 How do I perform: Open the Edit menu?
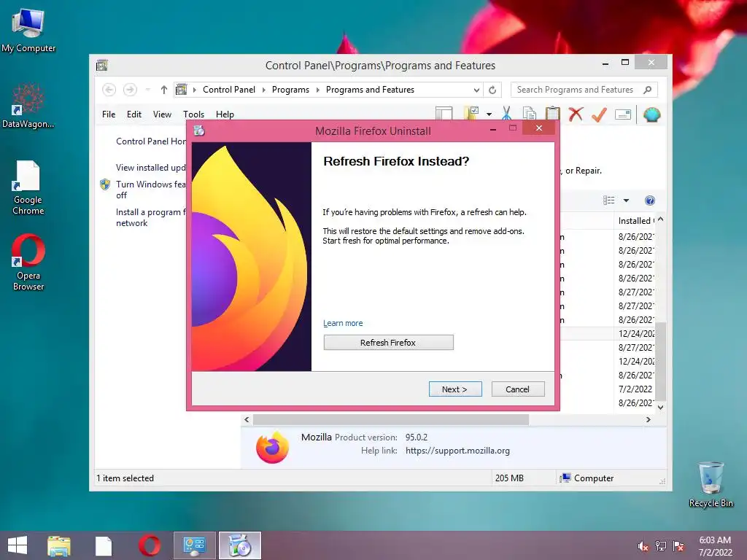pyautogui.click(x=134, y=114)
